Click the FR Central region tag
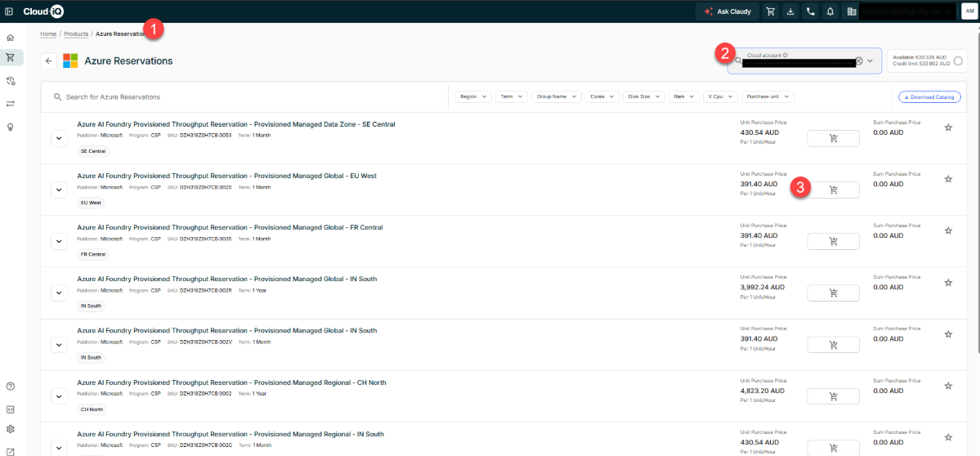 point(93,254)
